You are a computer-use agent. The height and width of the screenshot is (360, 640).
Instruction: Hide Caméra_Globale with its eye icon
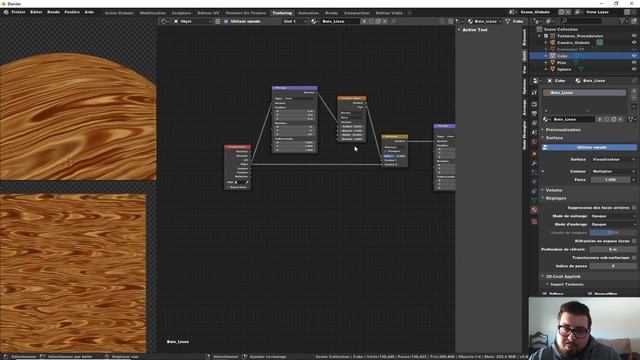[634, 42]
